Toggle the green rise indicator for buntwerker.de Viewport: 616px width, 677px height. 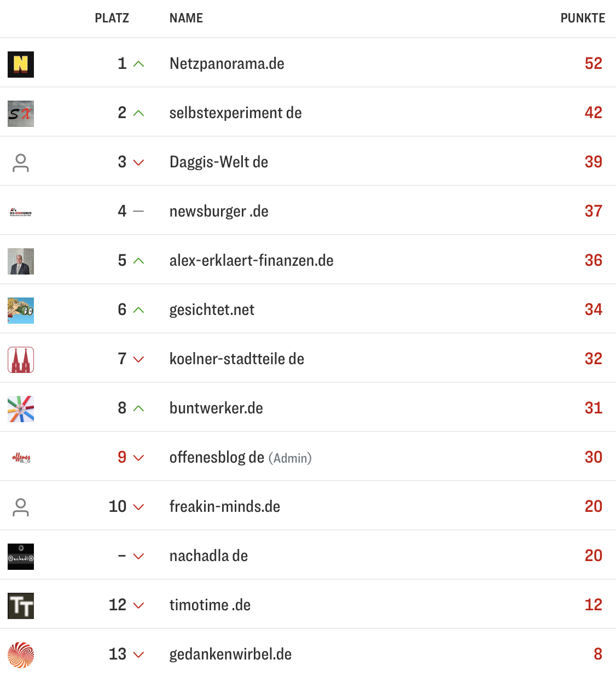point(137,408)
